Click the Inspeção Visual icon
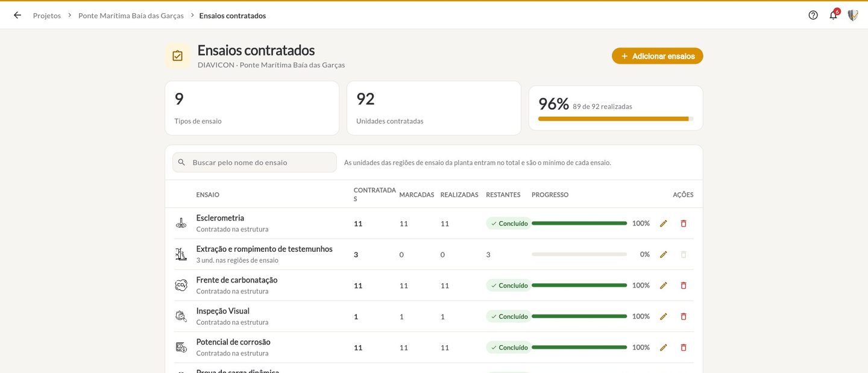This screenshot has width=868, height=373. [x=181, y=316]
